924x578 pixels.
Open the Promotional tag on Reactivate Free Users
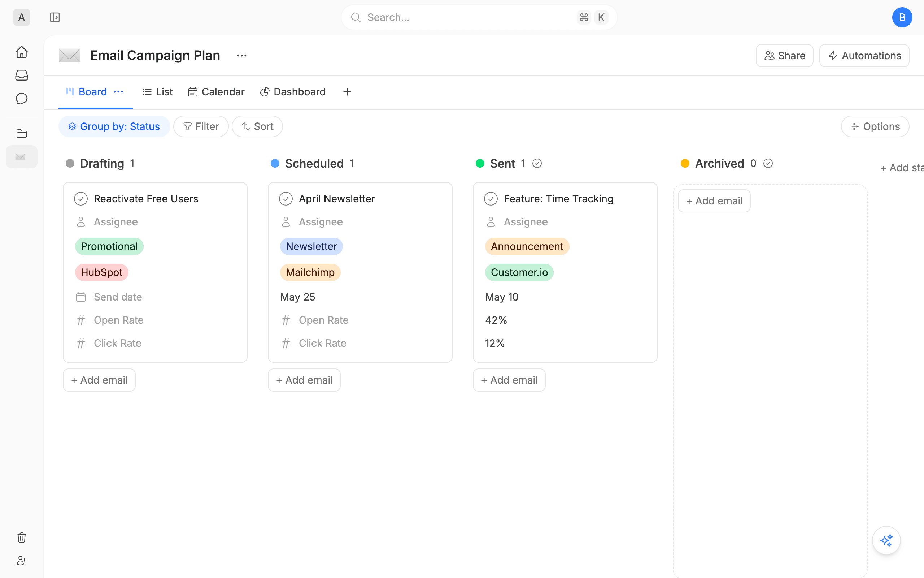click(x=109, y=246)
